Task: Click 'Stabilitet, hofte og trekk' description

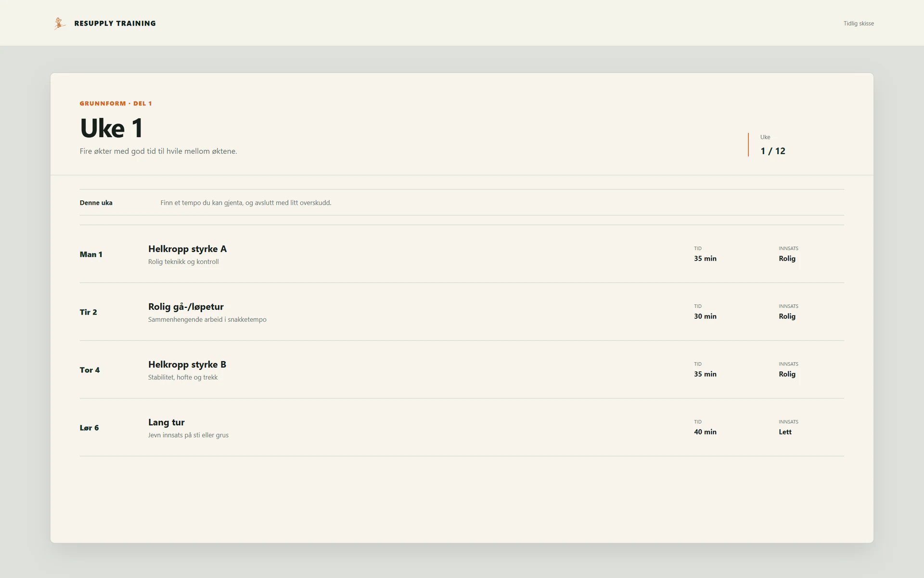Action: (183, 377)
